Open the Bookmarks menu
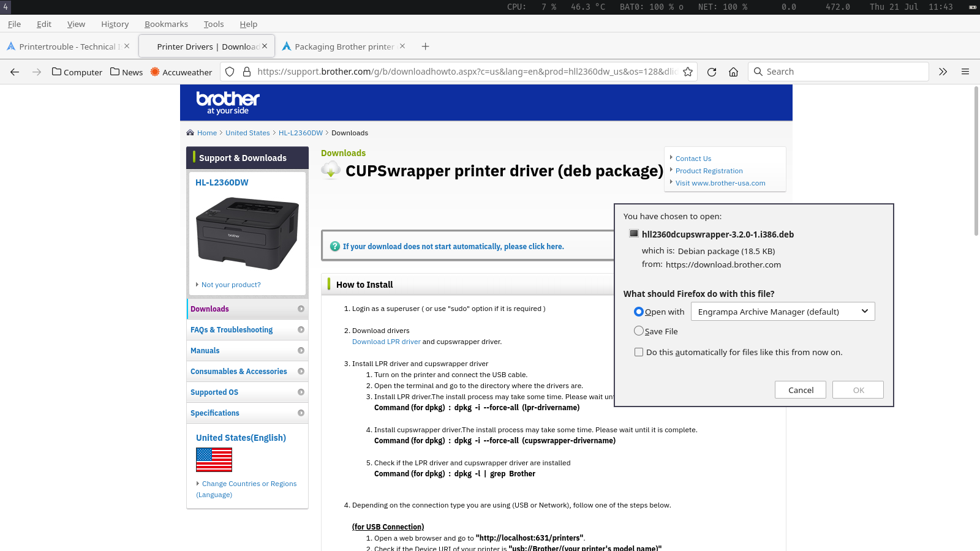This screenshot has height=551, width=980. pyautogui.click(x=166, y=24)
